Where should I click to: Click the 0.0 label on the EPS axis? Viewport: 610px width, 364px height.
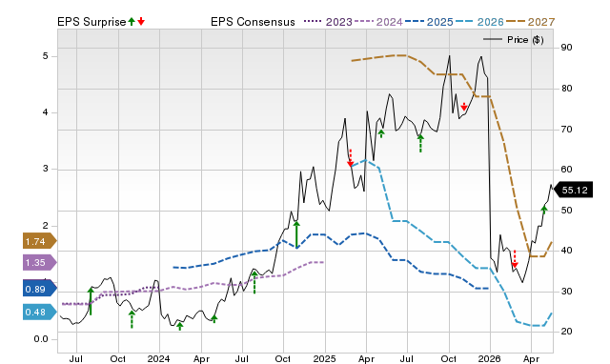41,339
